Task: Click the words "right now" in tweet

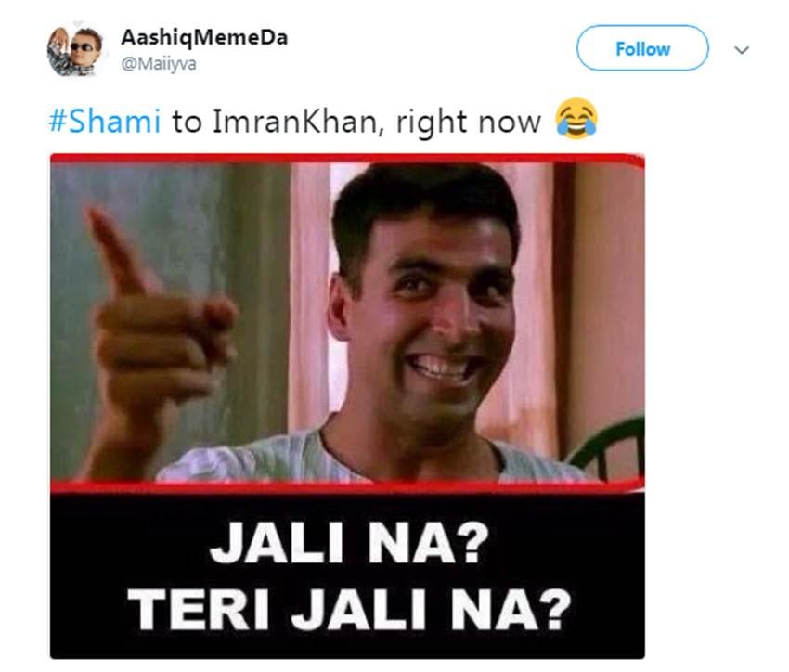Action: (469, 123)
